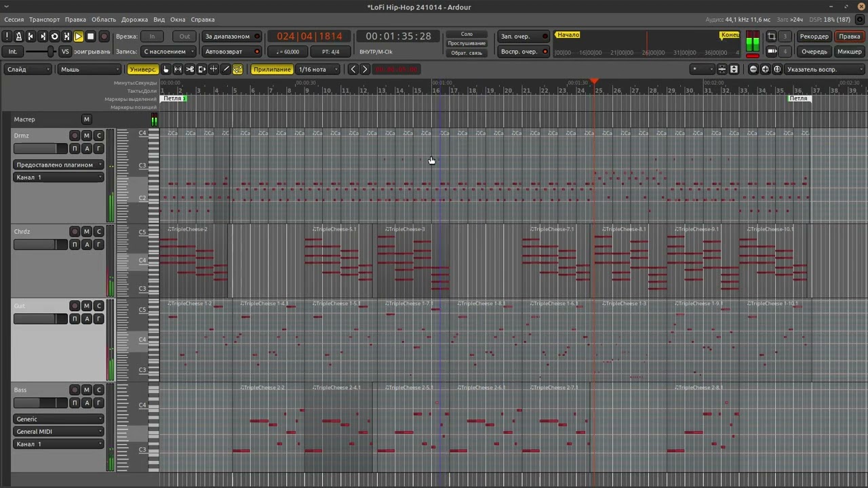Click the expand tracks icon
Screen dimensions: 868x488
coord(734,69)
